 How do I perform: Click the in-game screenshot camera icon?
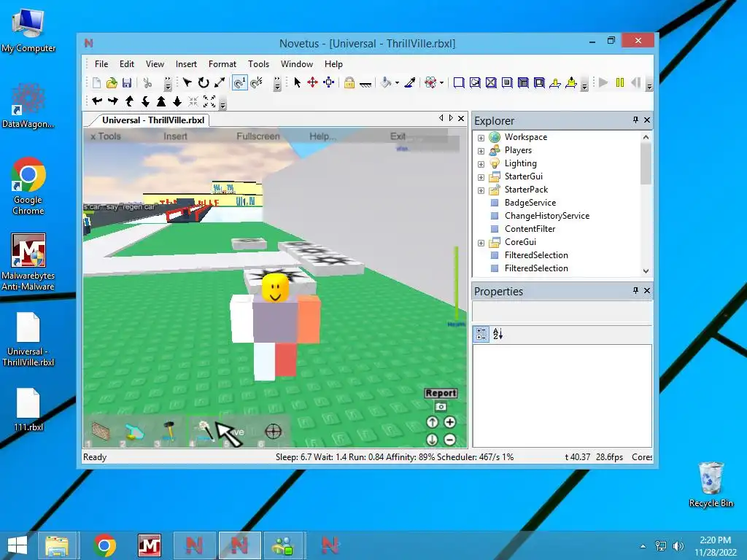(441, 407)
